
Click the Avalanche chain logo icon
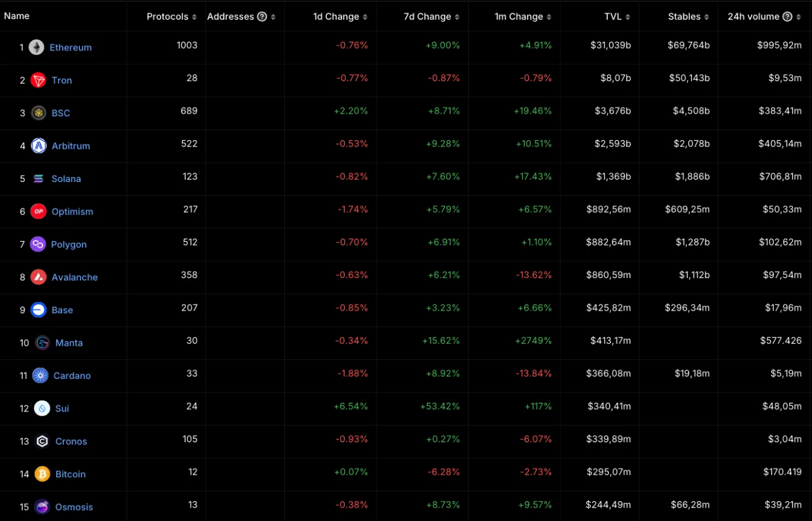[x=39, y=277]
